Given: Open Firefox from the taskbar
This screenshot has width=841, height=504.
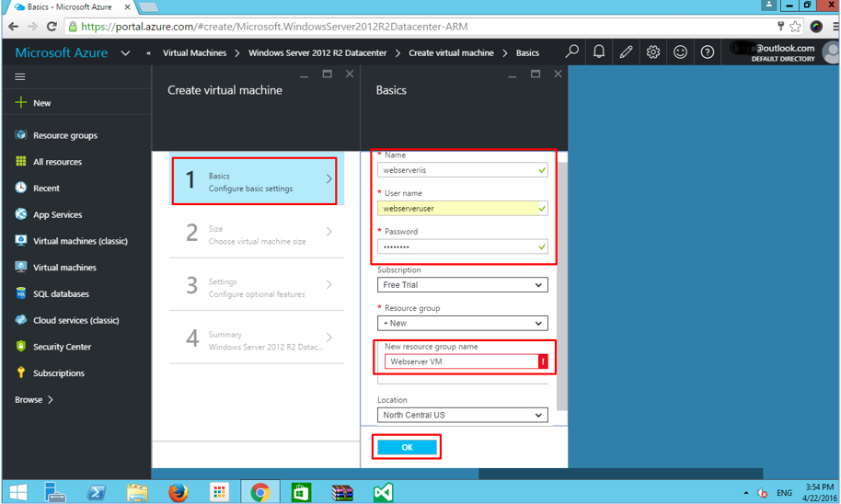Looking at the screenshot, I should click(x=179, y=492).
